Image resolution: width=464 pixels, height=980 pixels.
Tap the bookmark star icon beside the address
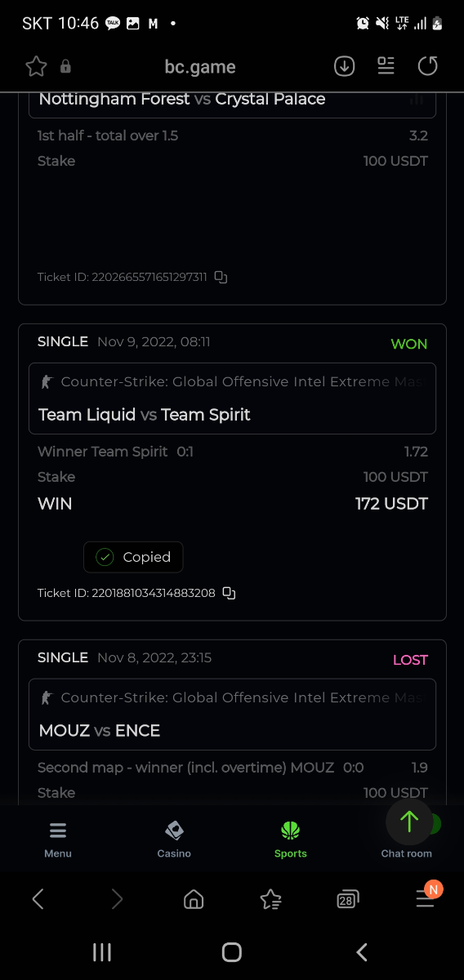(x=36, y=67)
